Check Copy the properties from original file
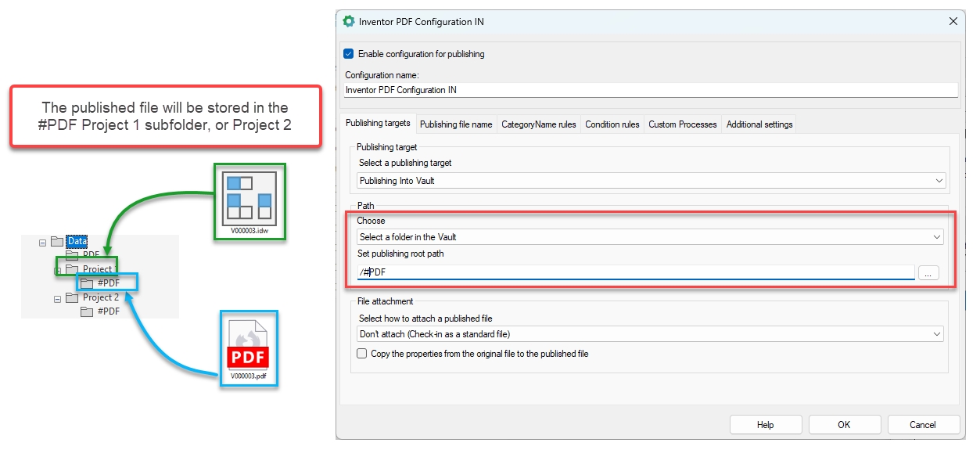The width and height of the screenshot is (980, 450). 362,354
